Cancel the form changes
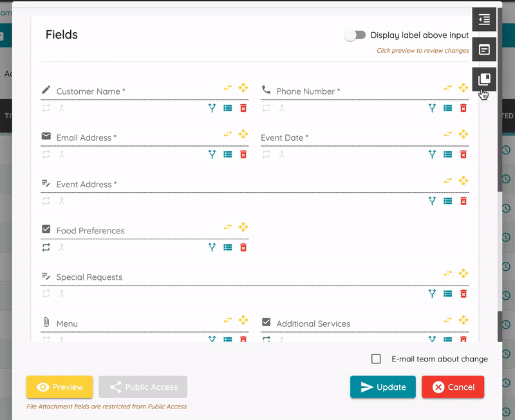This screenshot has height=420, width=515. [453, 387]
